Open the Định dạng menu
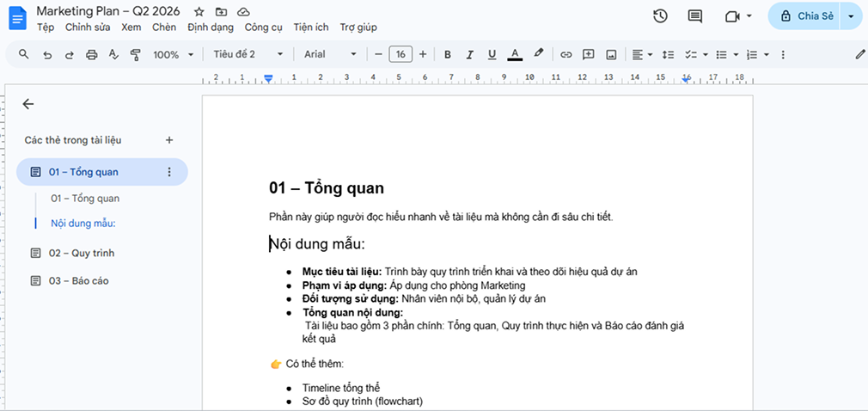868x411 pixels. (211, 28)
